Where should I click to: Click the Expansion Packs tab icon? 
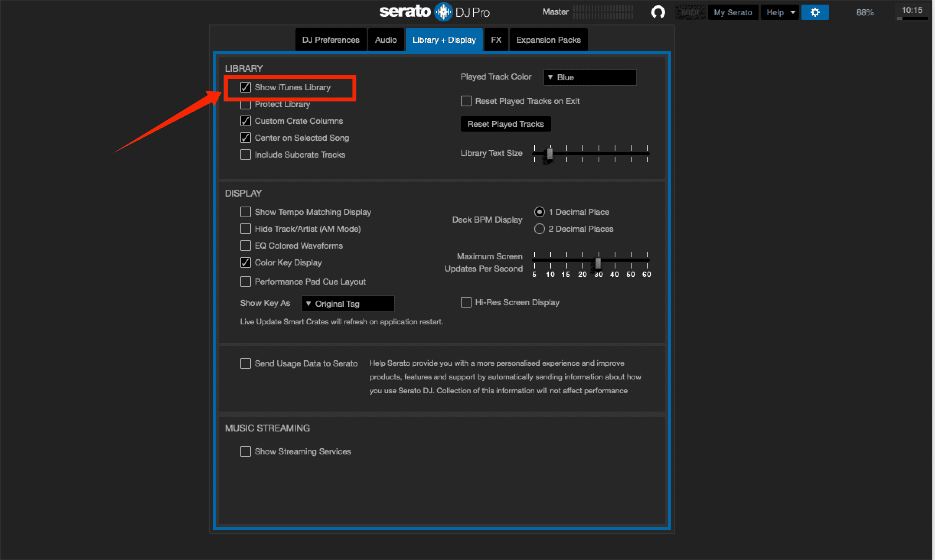pos(549,39)
